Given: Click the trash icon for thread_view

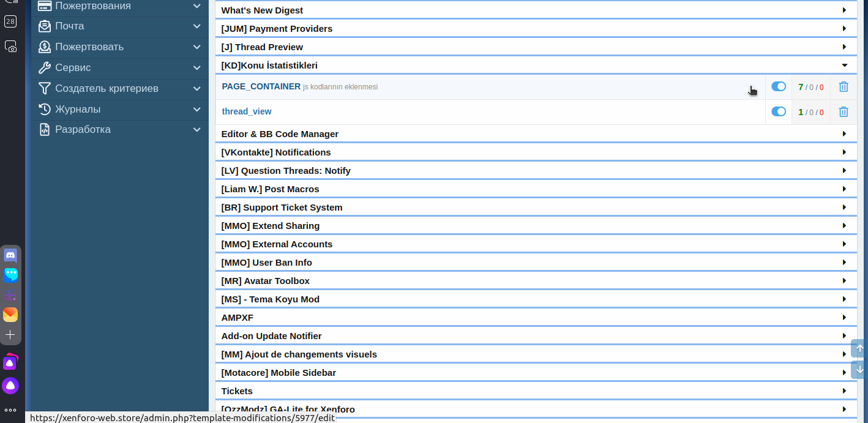Looking at the screenshot, I should coord(844,112).
